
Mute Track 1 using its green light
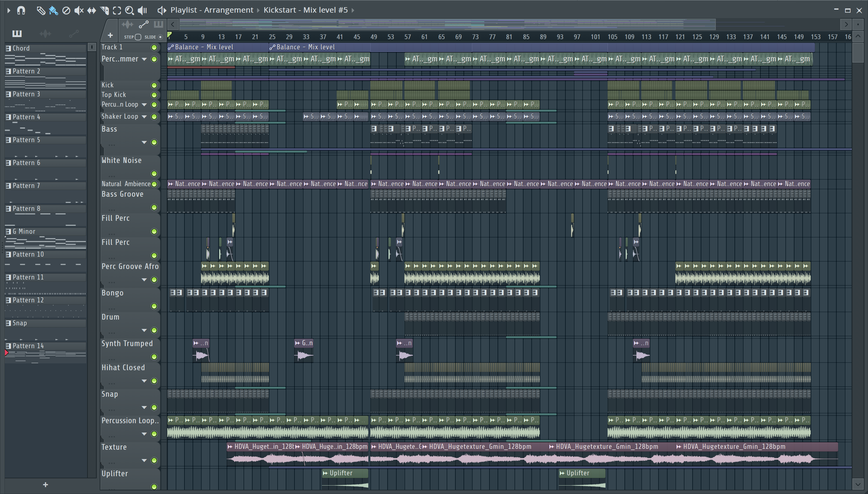[x=154, y=48]
